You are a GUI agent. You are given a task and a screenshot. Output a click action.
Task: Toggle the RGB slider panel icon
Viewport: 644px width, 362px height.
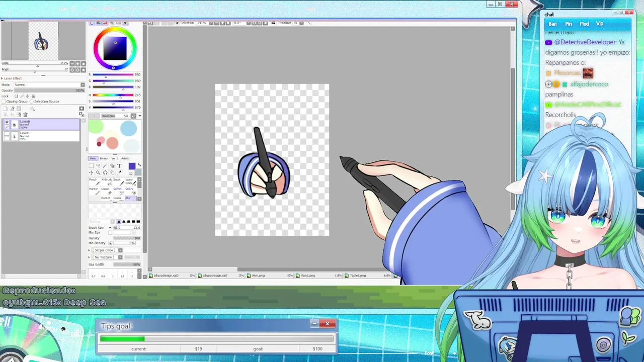click(99, 23)
